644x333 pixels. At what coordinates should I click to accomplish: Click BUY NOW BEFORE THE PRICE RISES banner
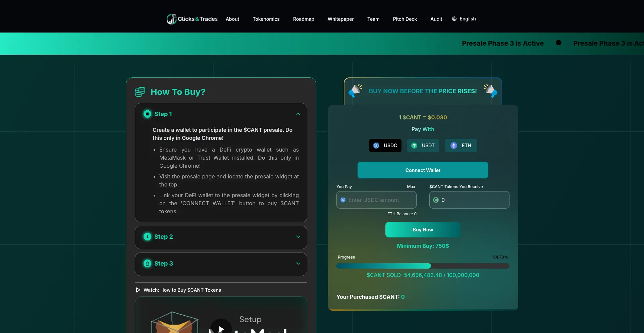[x=423, y=91]
